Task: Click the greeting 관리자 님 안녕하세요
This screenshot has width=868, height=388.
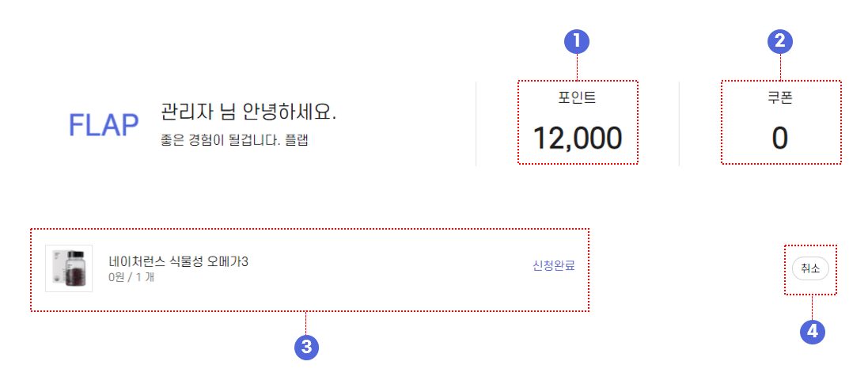Action: coord(248,112)
